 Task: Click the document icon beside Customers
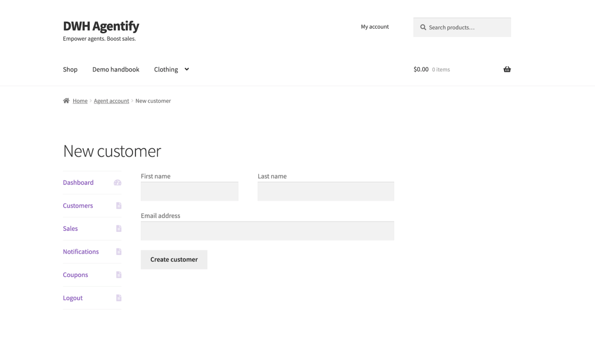(x=119, y=206)
